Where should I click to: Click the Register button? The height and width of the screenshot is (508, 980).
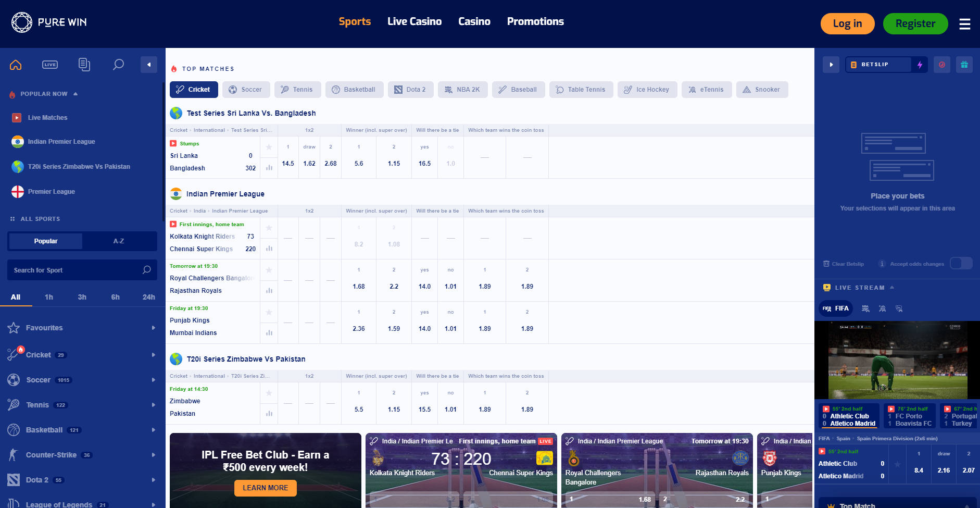tap(915, 23)
